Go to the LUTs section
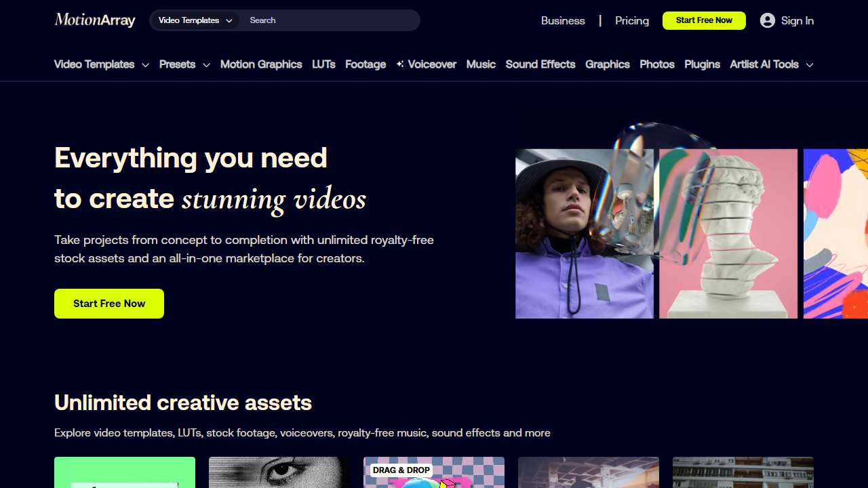Screen dimensions: 868x488 (x=323, y=64)
